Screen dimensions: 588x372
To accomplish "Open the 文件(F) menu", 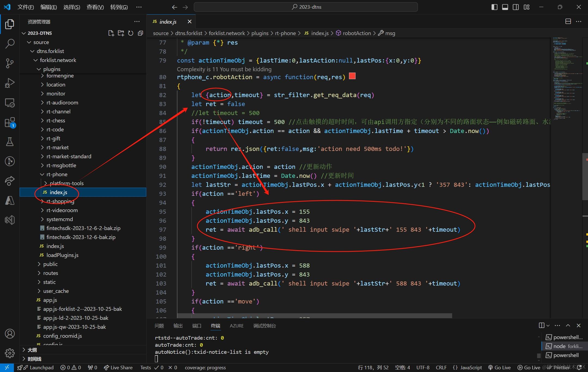I will [26, 7].
